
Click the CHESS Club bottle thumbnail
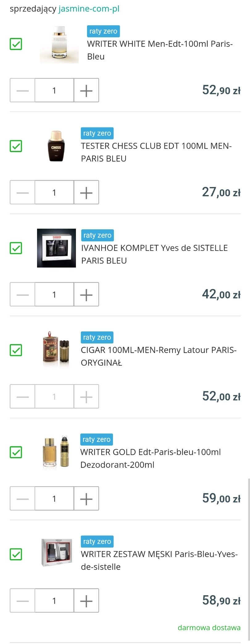click(x=56, y=146)
